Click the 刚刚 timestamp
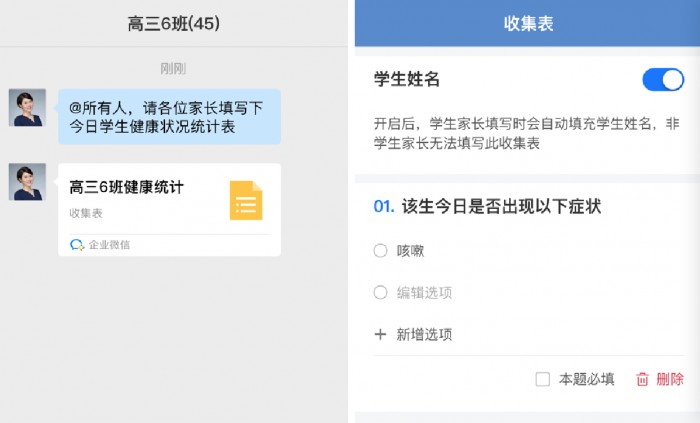Image resolution: width=700 pixels, height=423 pixels. click(x=173, y=68)
